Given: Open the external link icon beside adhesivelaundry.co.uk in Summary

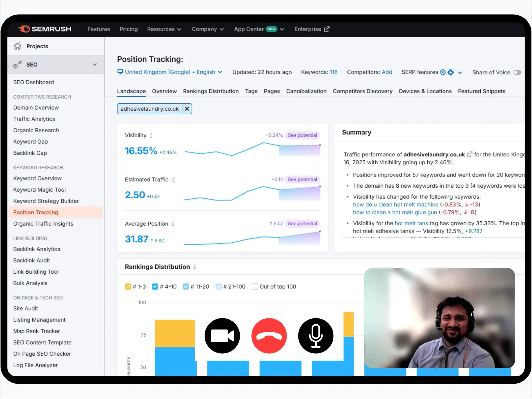Looking at the screenshot, I should pyautogui.click(x=470, y=154).
